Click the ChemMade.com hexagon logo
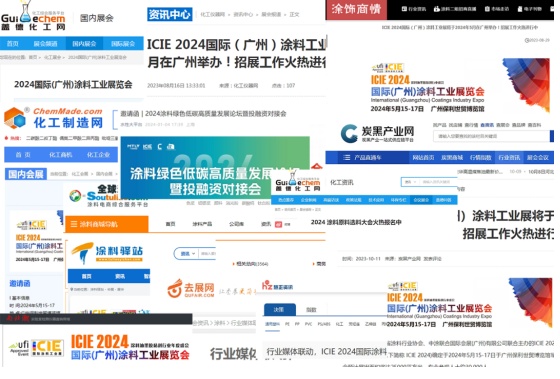The height and width of the screenshot is (379, 560). pyautogui.click(x=15, y=118)
